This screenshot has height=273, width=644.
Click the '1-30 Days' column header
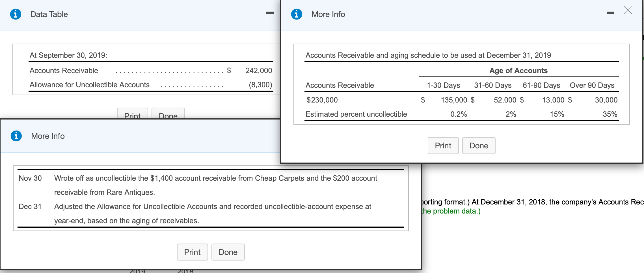(443, 85)
